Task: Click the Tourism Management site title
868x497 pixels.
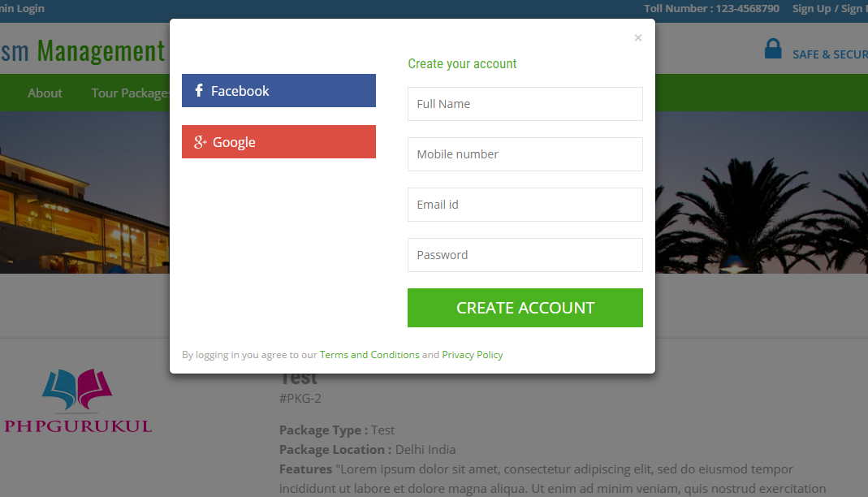Action: coord(81,51)
